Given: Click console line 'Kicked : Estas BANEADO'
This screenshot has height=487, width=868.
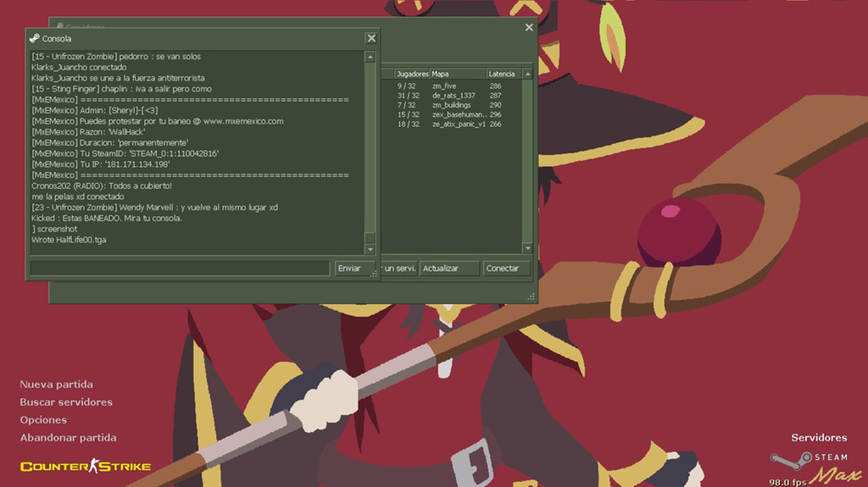Looking at the screenshot, I should [106, 218].
